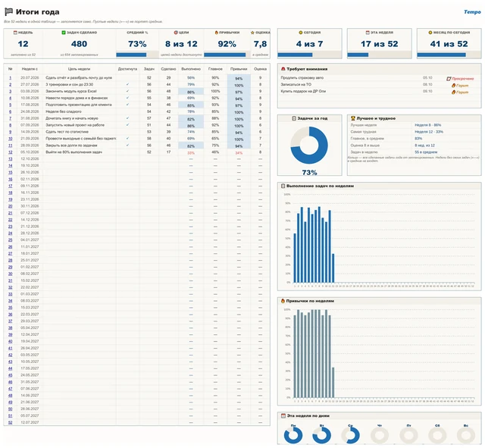Image resolution: width=485 pixels, height=448 pixels.
Task: Click the flame icon on Привычки card
Action: (216, 33)
